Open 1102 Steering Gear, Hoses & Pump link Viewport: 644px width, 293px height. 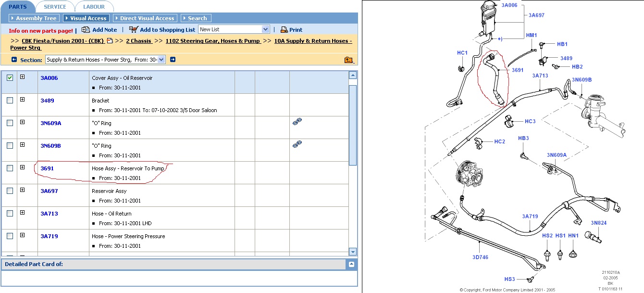(213, 41)
